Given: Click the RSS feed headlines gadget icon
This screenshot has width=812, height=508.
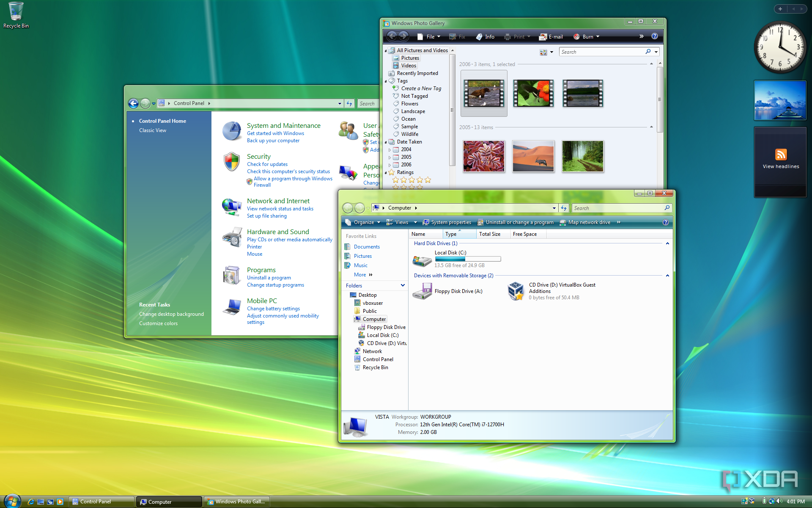Looking at the screenshot, I should pos(781,155).
